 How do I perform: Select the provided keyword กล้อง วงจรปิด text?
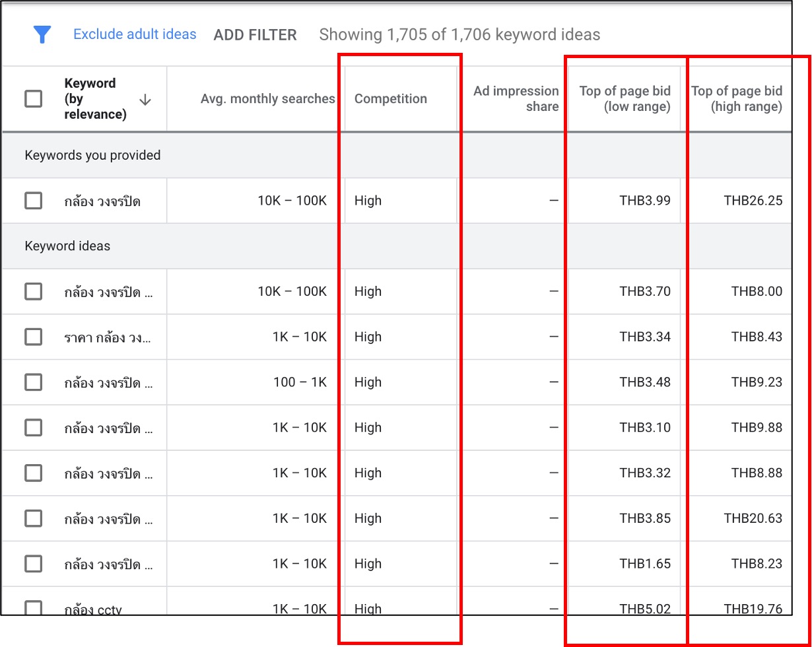[x=102, y=201]
